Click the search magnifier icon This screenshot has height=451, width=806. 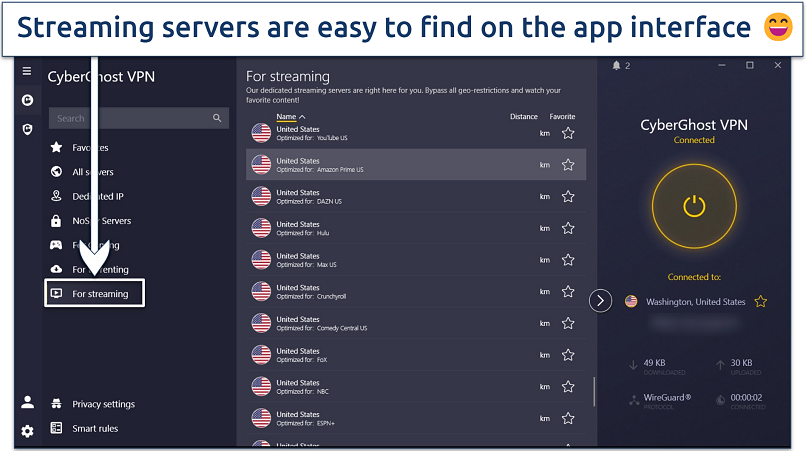[217, 118]
